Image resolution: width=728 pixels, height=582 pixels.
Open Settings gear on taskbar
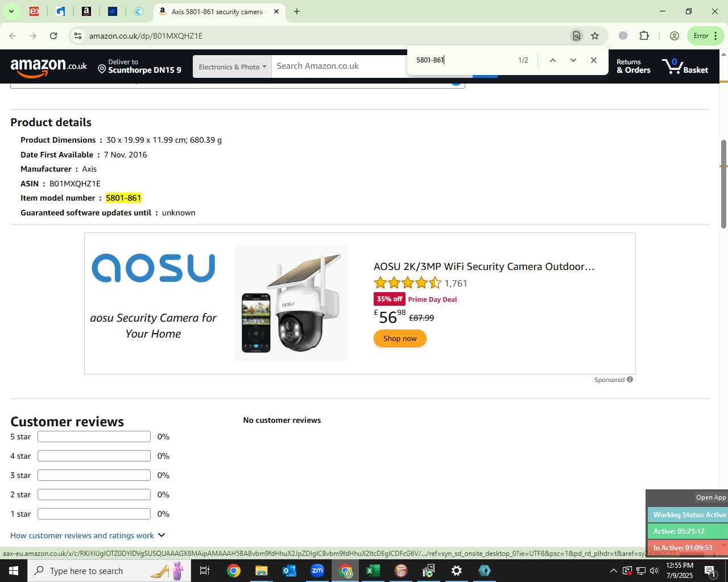tap(457, 571)
